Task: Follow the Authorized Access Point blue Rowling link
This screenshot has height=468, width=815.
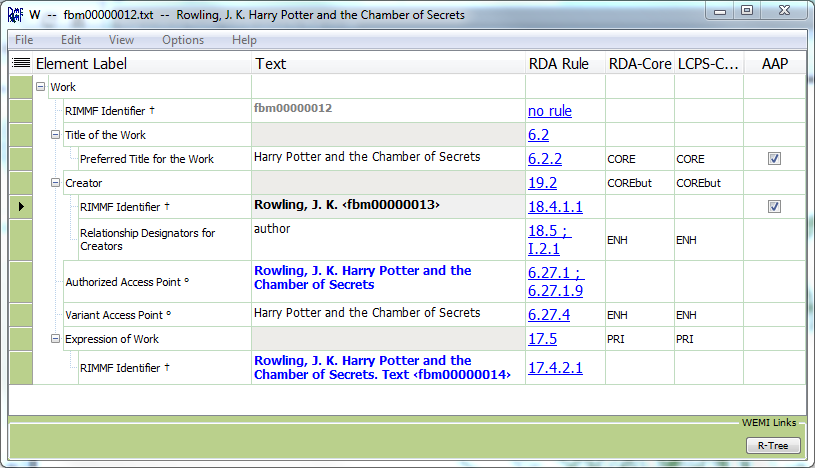Action: tap(362, 278)
